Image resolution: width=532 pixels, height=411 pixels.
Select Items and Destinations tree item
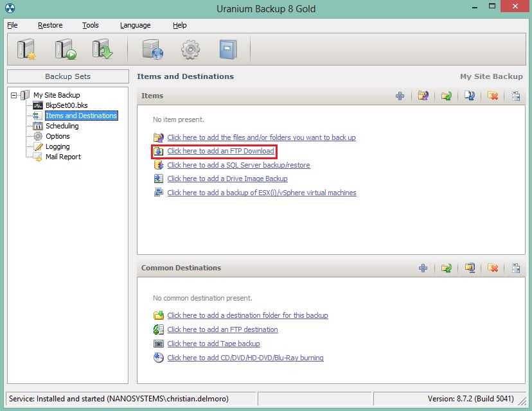pyautogui.click(x=82, y=116)
